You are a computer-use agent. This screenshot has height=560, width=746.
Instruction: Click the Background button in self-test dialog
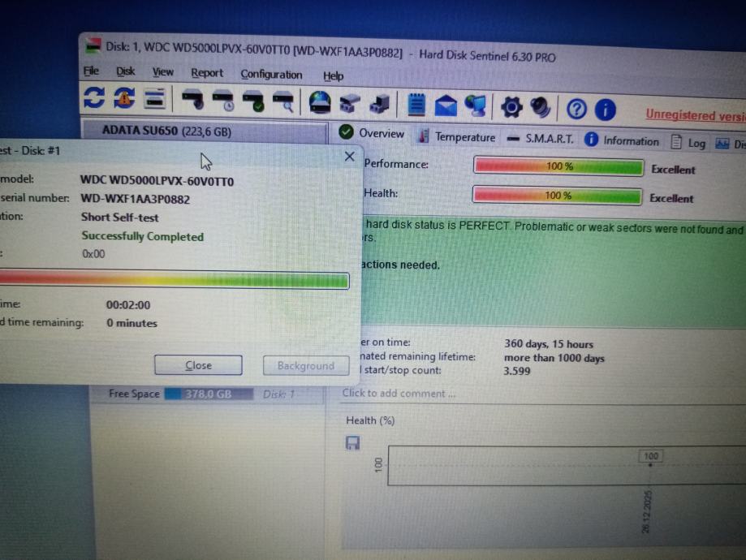tap(306, 365)
